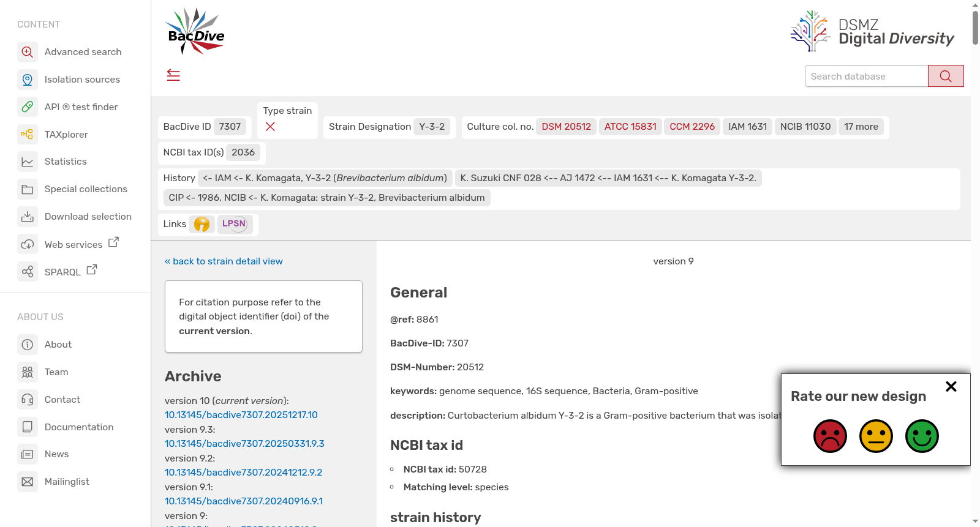Open Advanced search magnifier icon
The image size is (980, 527).
28,52
